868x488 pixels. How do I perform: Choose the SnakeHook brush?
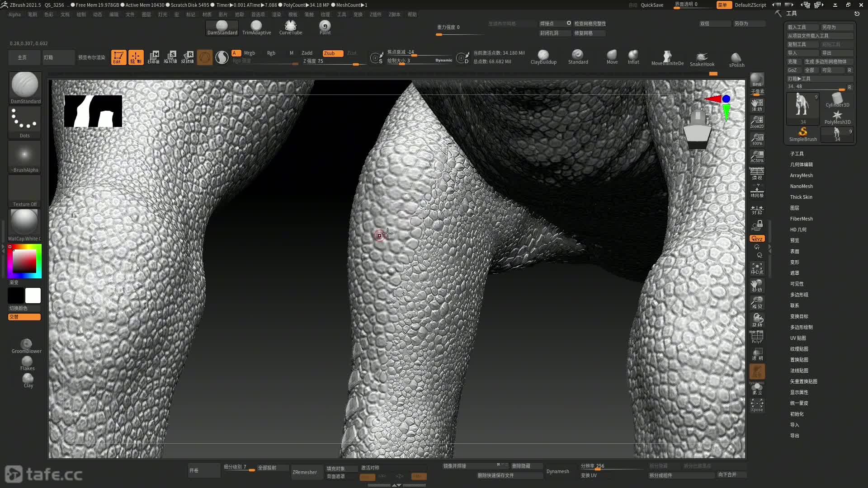click(x=702, y=59)
